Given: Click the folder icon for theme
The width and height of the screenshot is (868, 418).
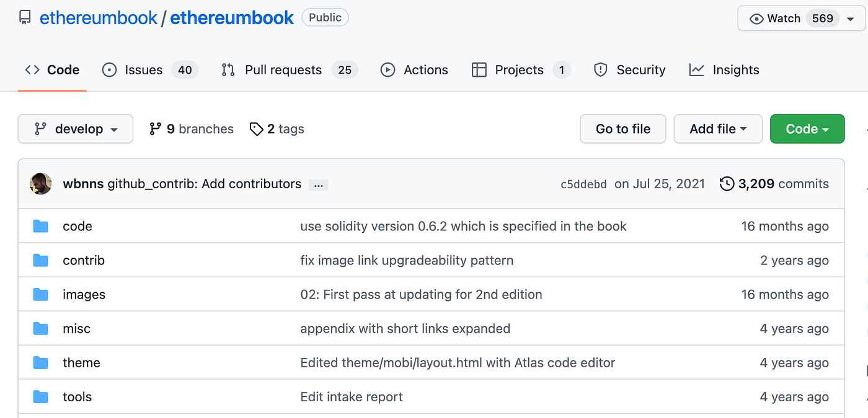Looking at the screenshot, I should pyautogui.click(x=41, y=362).
